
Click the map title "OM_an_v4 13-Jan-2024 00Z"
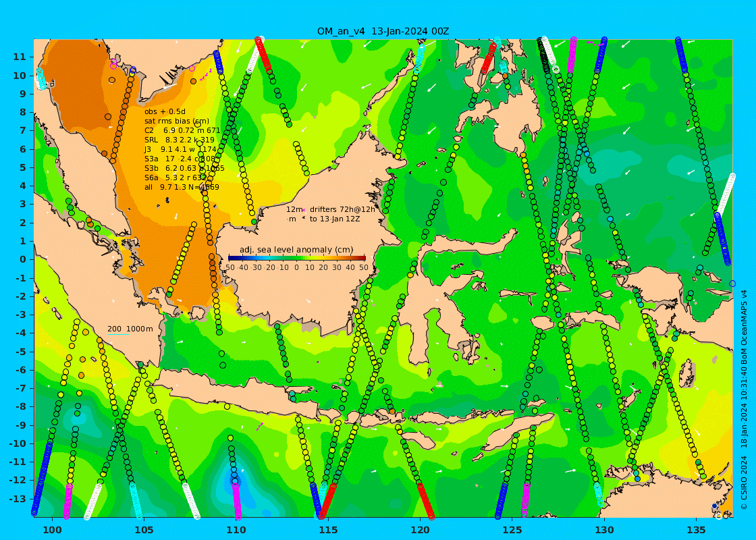click(x=383, y=31)
